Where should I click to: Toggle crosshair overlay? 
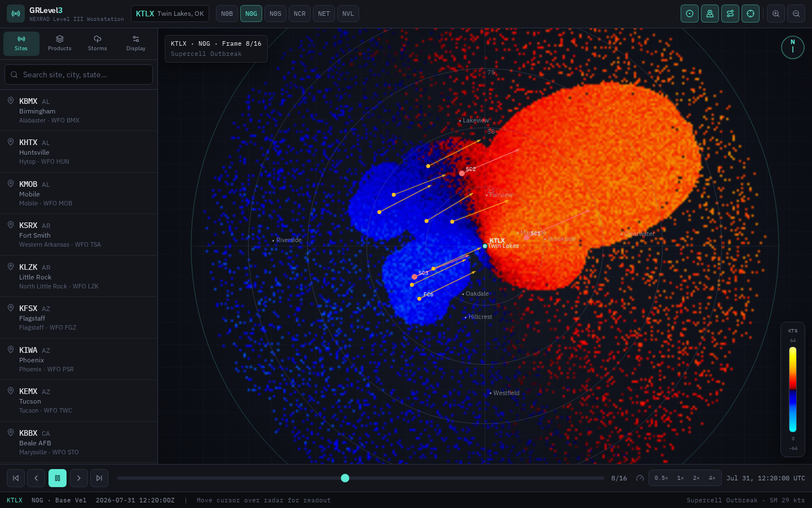click(751, 14)
